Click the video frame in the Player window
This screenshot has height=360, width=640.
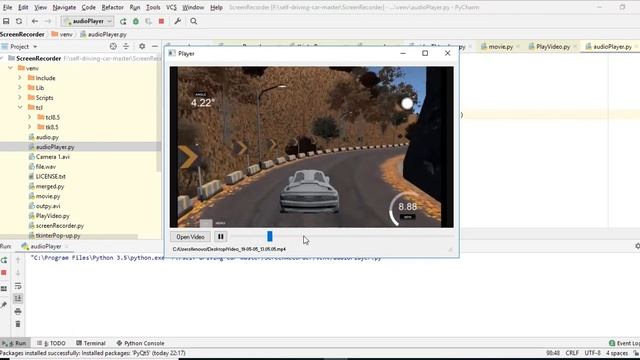coord(311,147)
